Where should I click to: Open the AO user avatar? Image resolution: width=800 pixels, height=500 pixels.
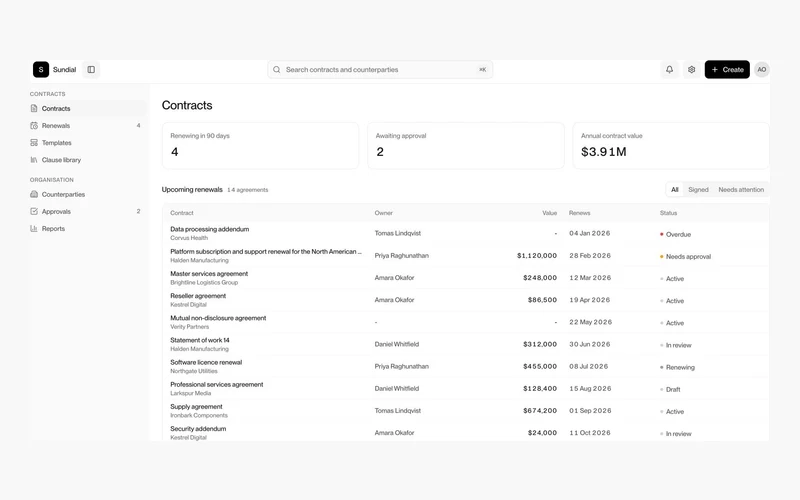tap(762, 69)
